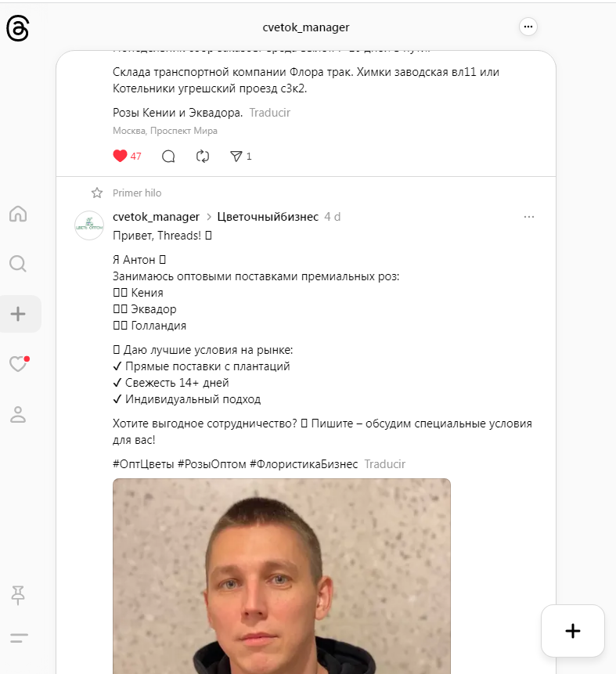Image resolution: width=616 pixels, height=674 pixels.
Task: Open the Threads logo home
Action: point(18,28)
